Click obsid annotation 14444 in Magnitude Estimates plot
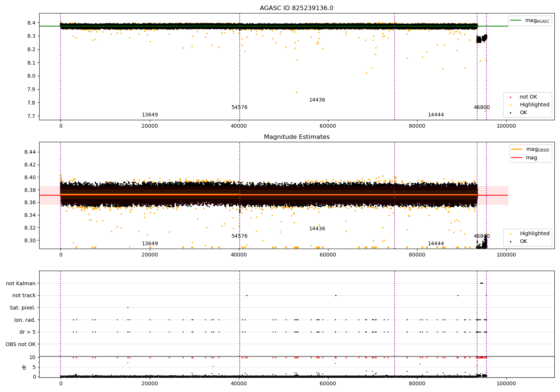Viewport: 560px width, 392px height. pyautogui.click(x=436, y=244)
